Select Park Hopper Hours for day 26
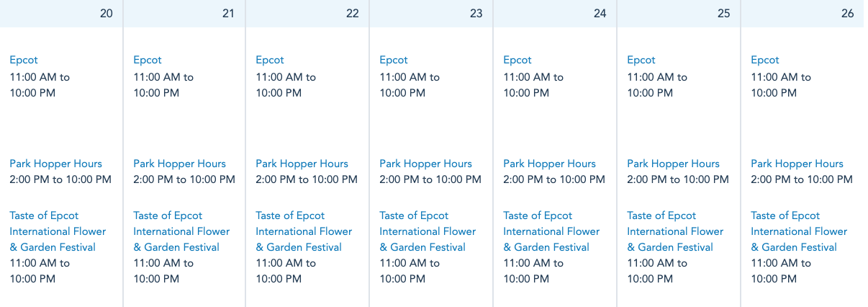 (797, 164)
